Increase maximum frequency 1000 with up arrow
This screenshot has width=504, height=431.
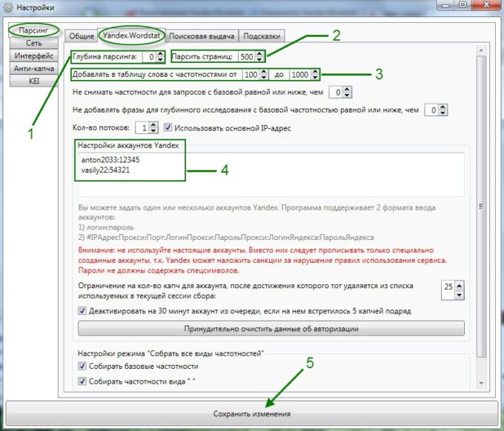(x=315, y=73)
